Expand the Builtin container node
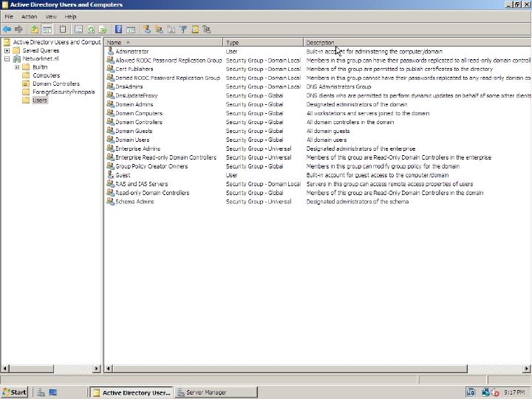The height and width of the screenshot is (399, 532). pyautogui.click(x=16, y=67)
